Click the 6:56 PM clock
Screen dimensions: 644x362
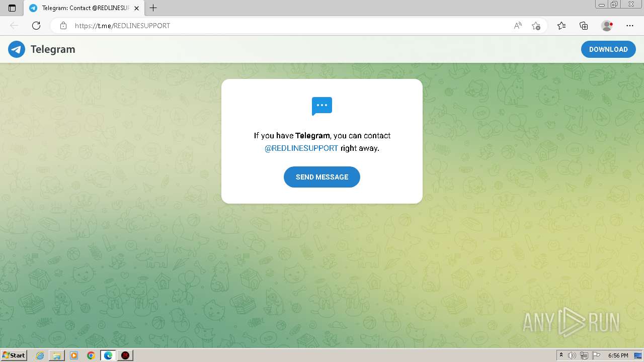click(618, 355)
